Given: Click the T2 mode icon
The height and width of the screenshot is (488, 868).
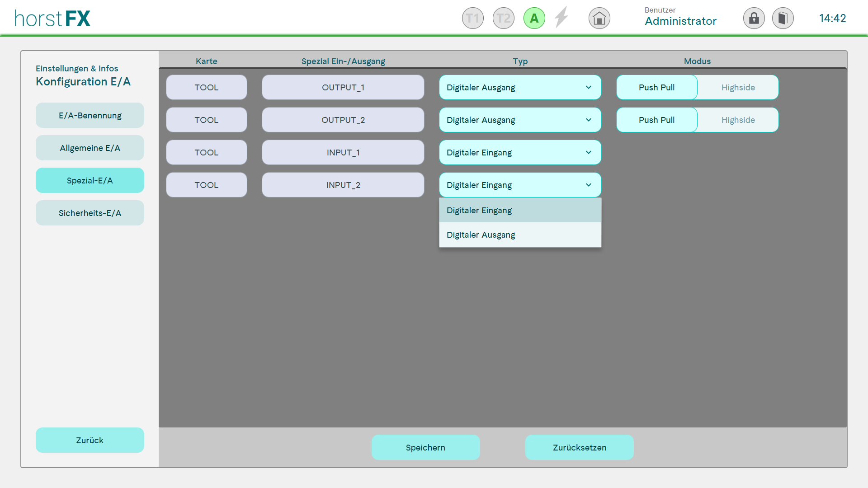Looking at the screenshot, I should pos(503,19).
